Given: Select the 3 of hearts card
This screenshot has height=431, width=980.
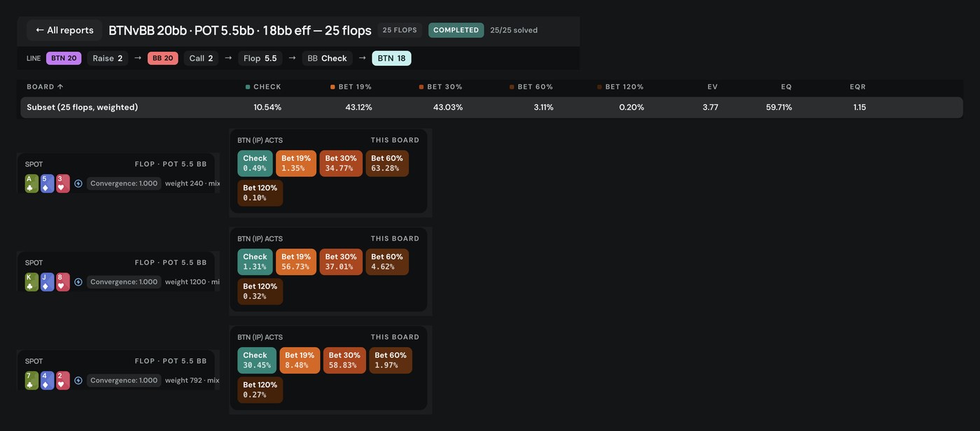Looking at the screenshot, I should click(63, 183).
